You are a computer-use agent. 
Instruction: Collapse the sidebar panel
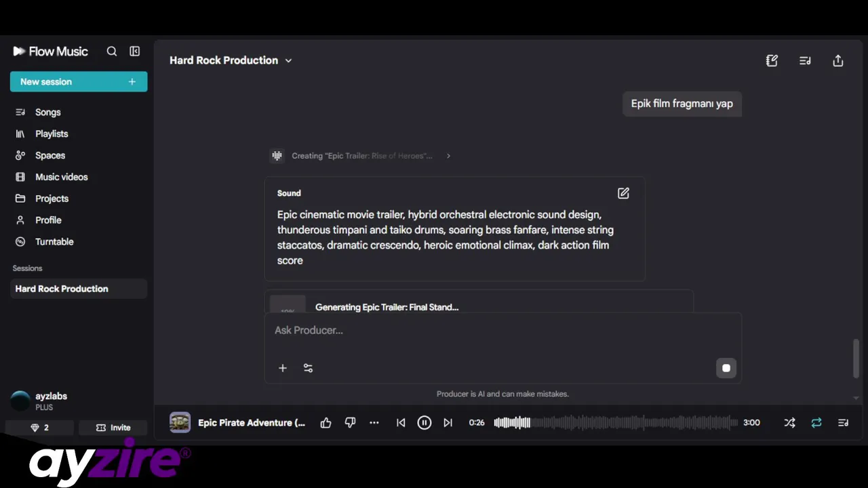[135, 52]
